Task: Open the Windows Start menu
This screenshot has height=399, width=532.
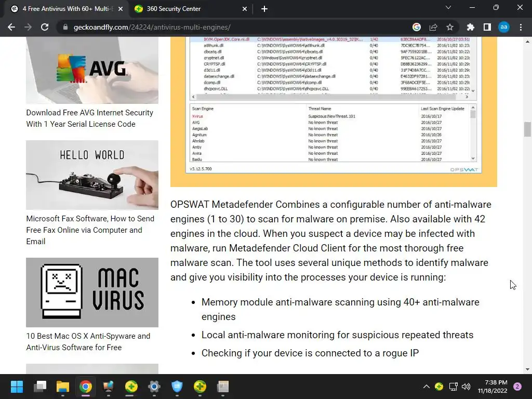Action: pyautogui.click(x=17, y=387)
